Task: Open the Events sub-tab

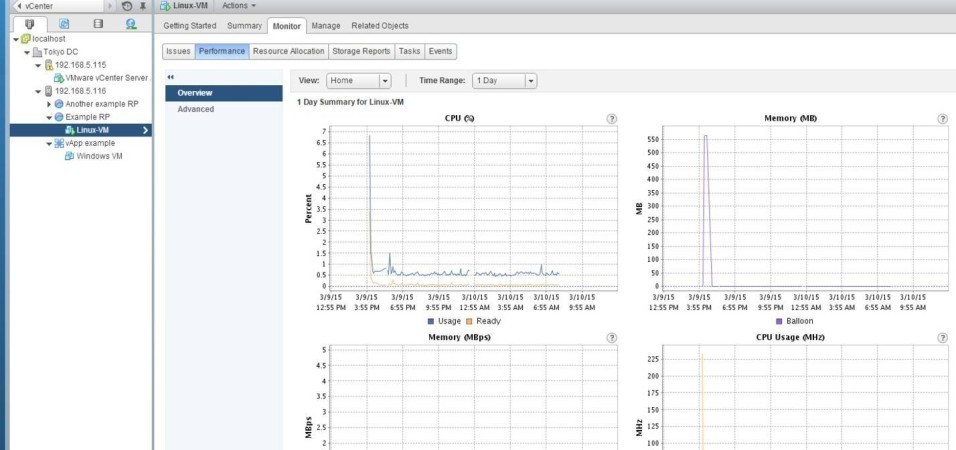Action: click(440, 51)
